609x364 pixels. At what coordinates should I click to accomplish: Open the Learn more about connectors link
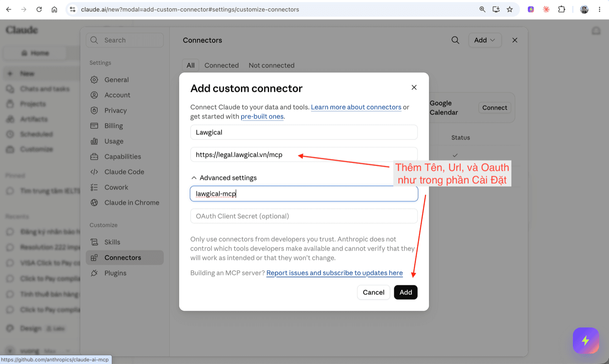pos(356,107)
